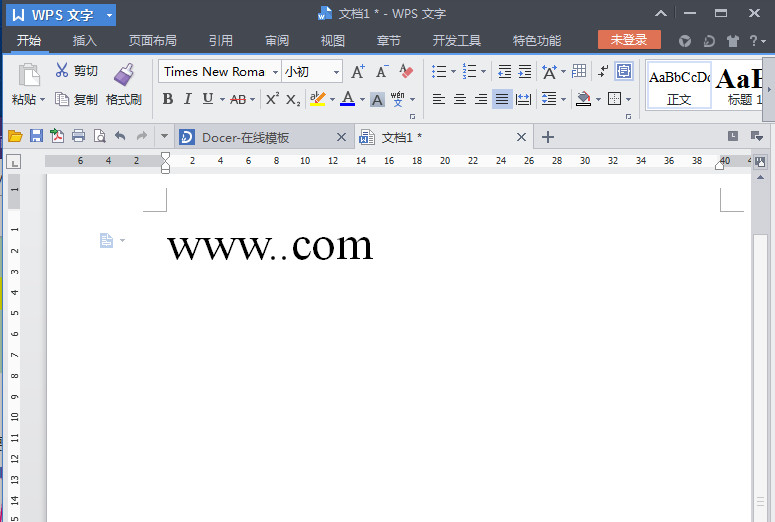Click the Print icon in quick access toolbar
Screen dimensions: 775x522
pos(78,136)
